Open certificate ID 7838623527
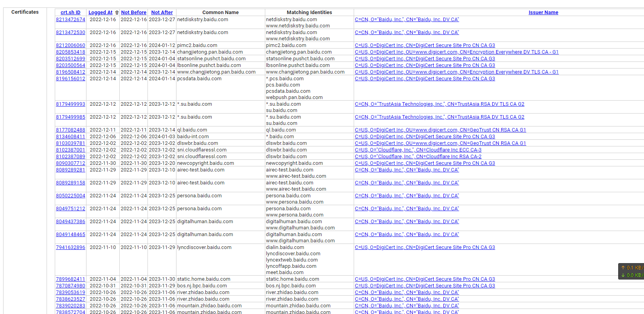 [70, 299]
